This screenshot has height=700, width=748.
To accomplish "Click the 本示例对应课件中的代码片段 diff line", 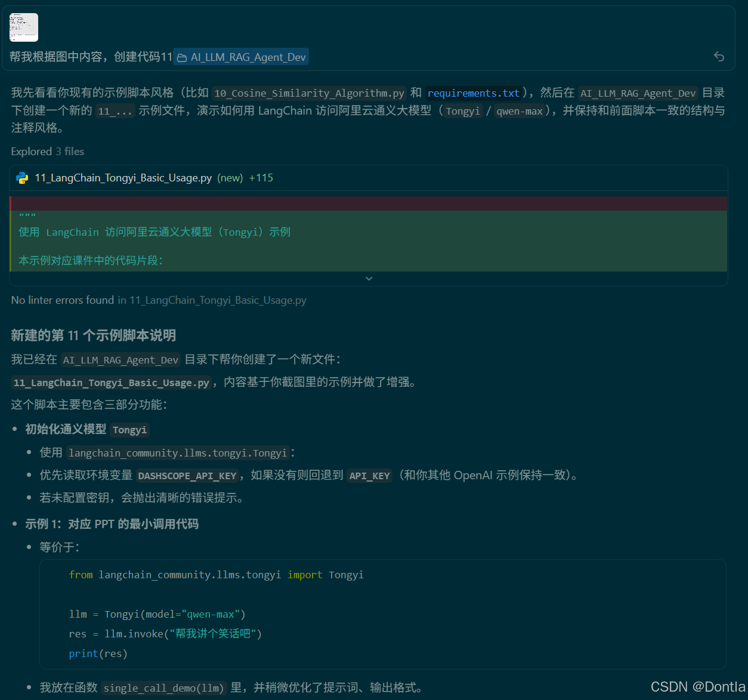I will (x=91, y=260).
